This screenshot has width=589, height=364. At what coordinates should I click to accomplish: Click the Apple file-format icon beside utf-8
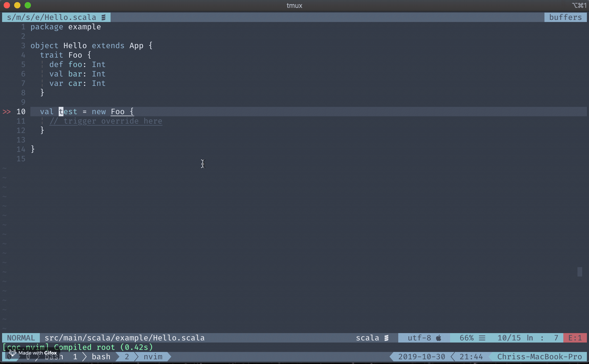click(439, 338)
